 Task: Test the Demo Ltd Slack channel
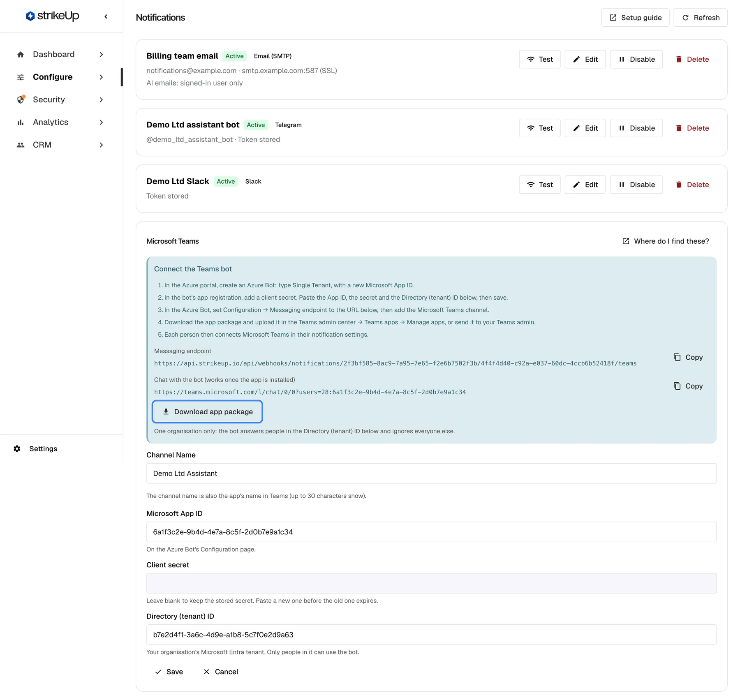[540, 185]
